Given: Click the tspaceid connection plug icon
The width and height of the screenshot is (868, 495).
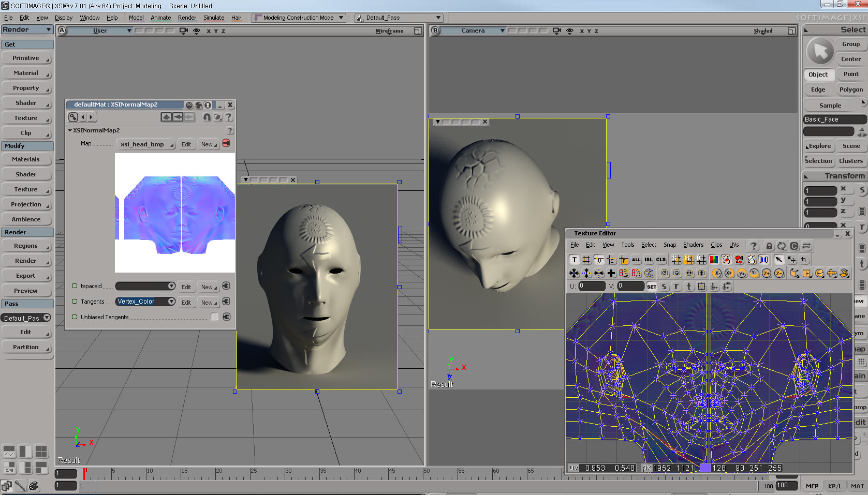Looking at the screenshot, I should click(x=226, y=286).
